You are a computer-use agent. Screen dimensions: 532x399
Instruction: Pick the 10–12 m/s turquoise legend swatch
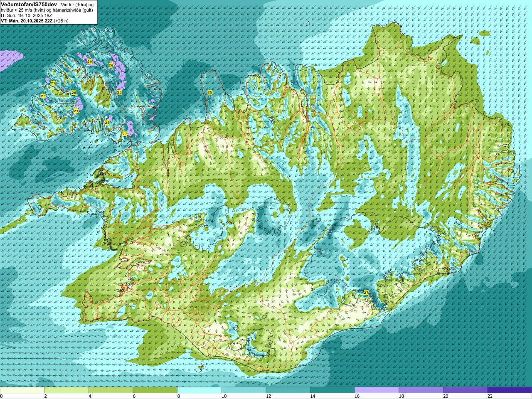(244, 390)
